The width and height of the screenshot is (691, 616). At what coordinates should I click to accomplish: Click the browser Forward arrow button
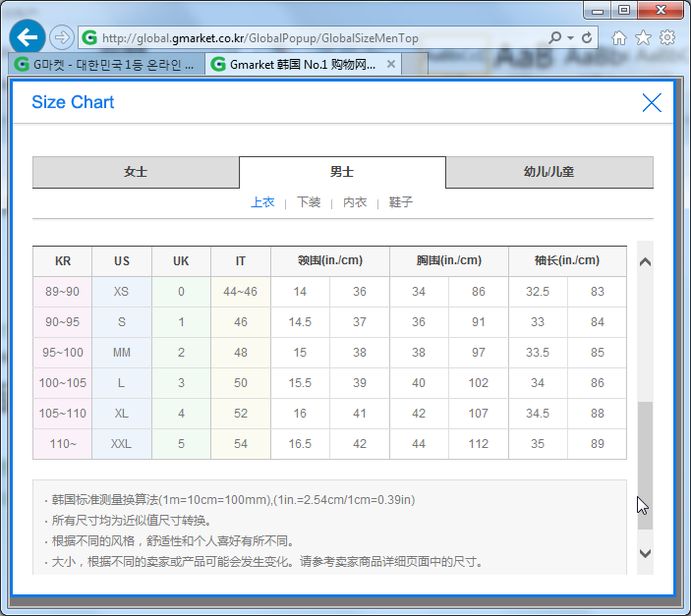(61, 37)
